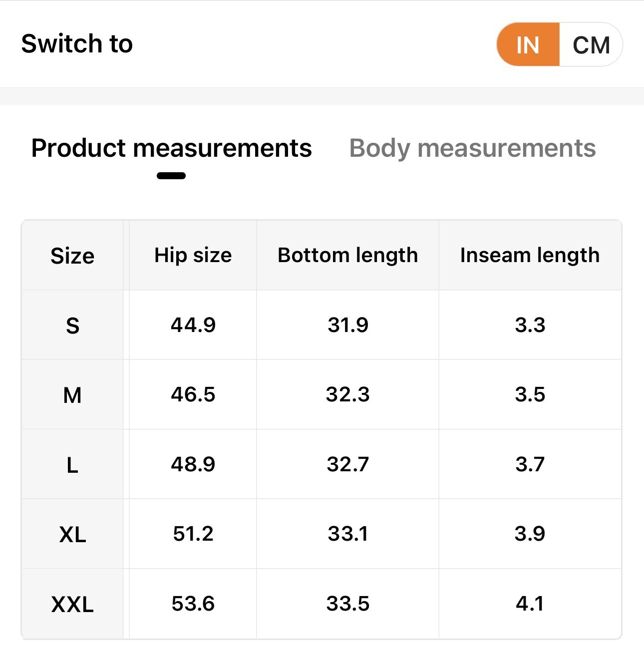Click the Bottom length column header
The width and height of the screenshot is (644, 662).
[347, 256]
